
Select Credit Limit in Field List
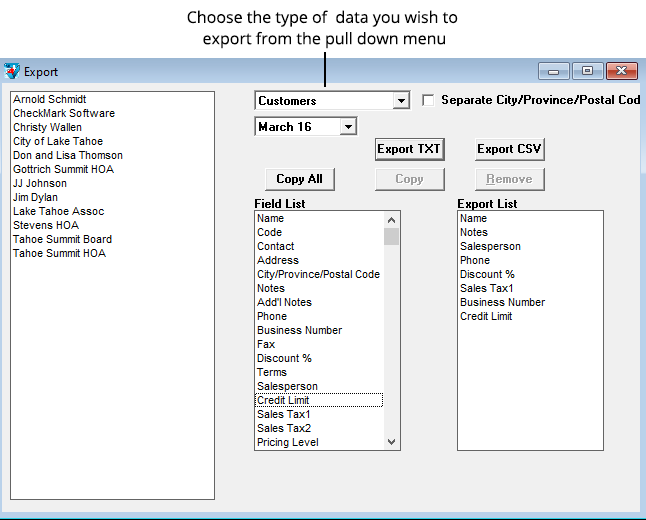283,400
